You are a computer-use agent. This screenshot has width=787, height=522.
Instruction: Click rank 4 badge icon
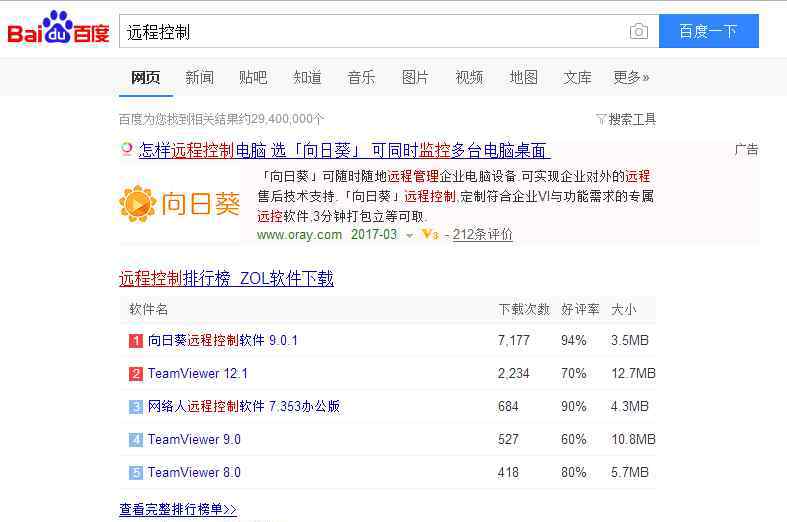point(136,440)
